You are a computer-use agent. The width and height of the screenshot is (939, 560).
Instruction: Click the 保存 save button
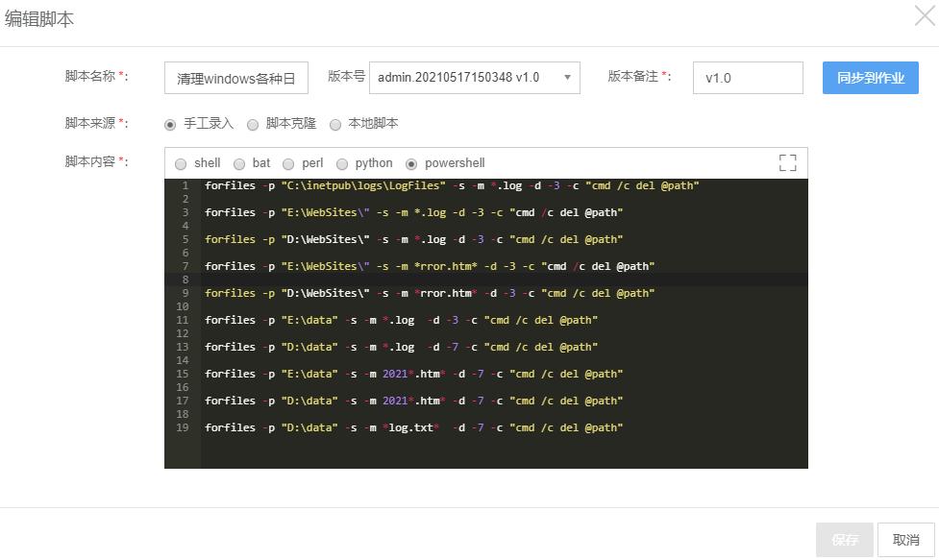(x=844, y=539)
